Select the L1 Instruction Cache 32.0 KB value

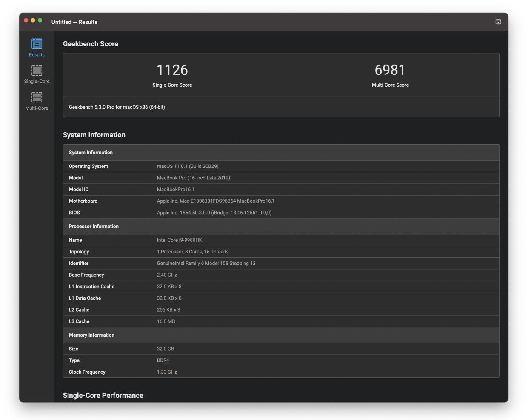click(169, 287)
